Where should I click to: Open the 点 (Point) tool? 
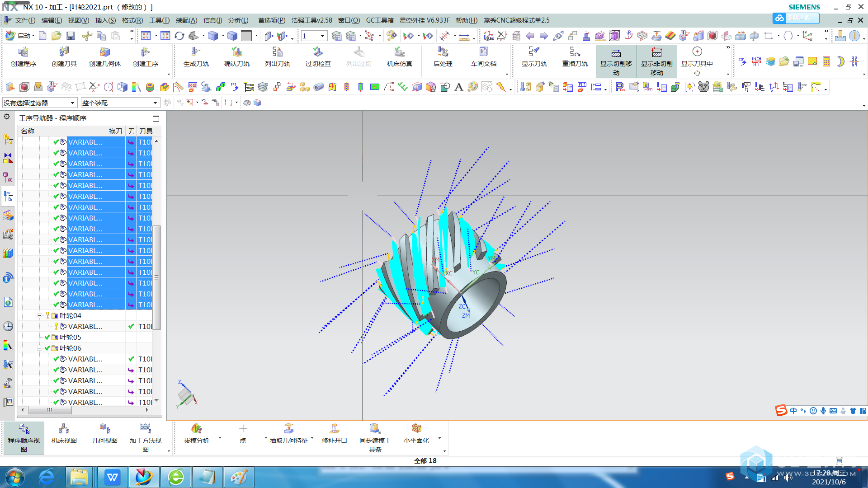click(243, 434)
